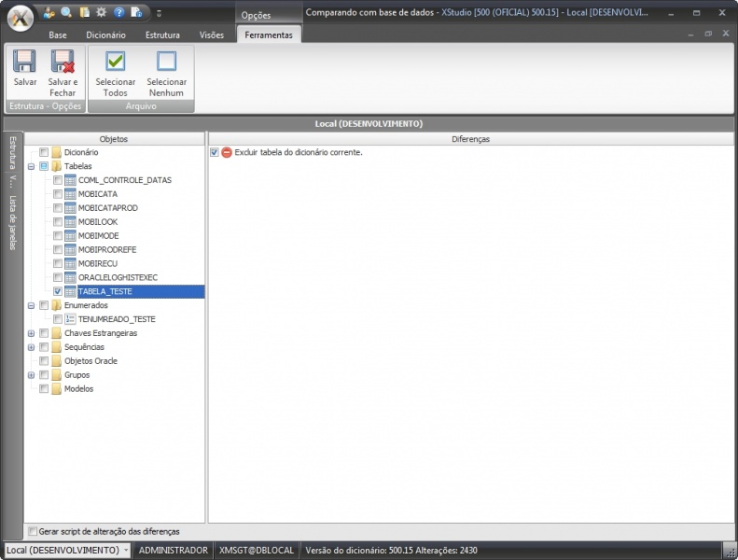
Task: Click the Opções contextual tab header
Action: coord(256,15)
